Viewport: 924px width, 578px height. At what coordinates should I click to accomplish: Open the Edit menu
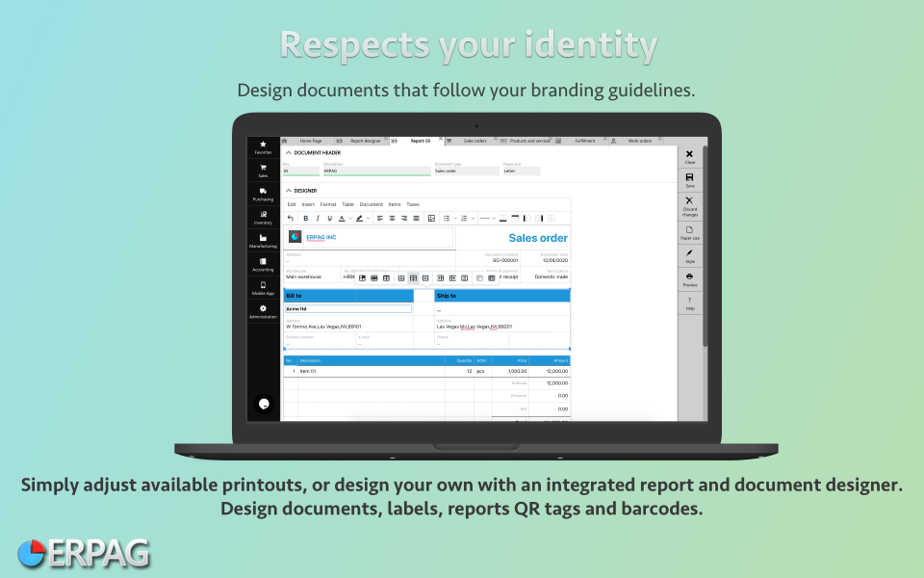click(x=292, y=204)
